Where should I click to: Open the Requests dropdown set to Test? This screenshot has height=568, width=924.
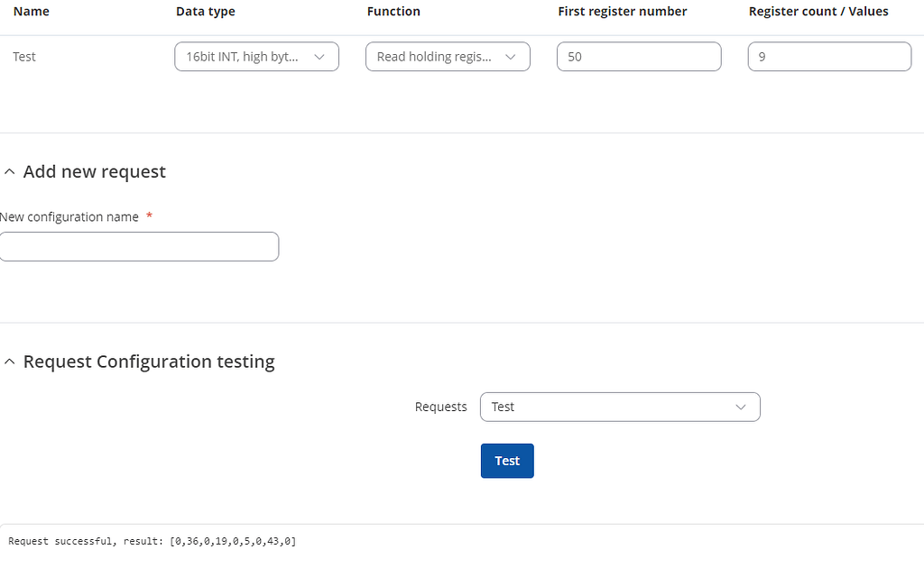click(x=620, y=407)
